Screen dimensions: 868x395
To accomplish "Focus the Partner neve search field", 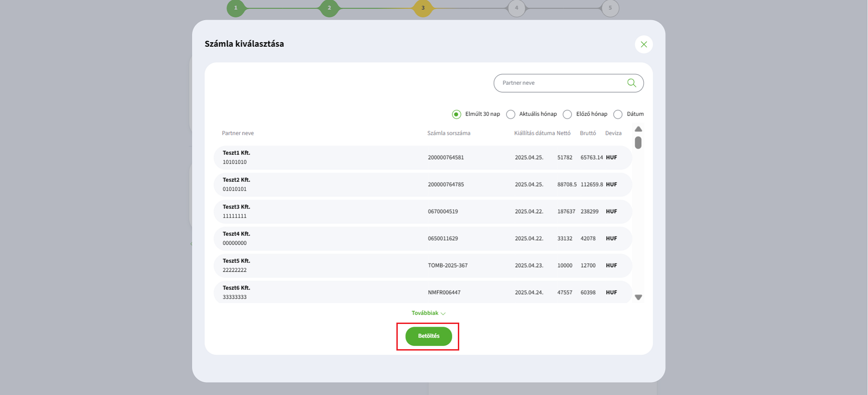I will click(x=560, y=83).
